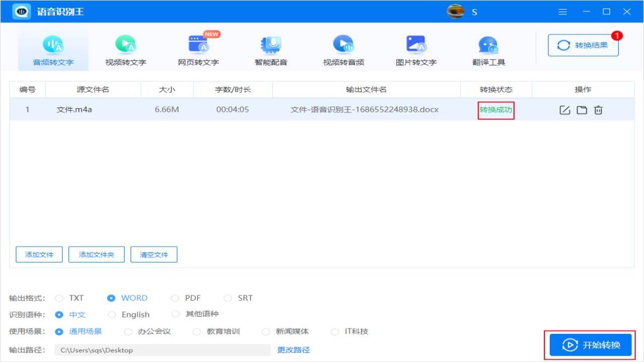The image size is (644, 362).
Task: Click the 更改路径 link
Action: 293,350
